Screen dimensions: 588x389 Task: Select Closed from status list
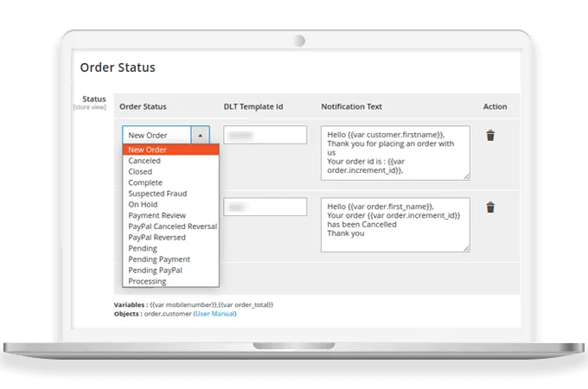(x=170, y=172)
